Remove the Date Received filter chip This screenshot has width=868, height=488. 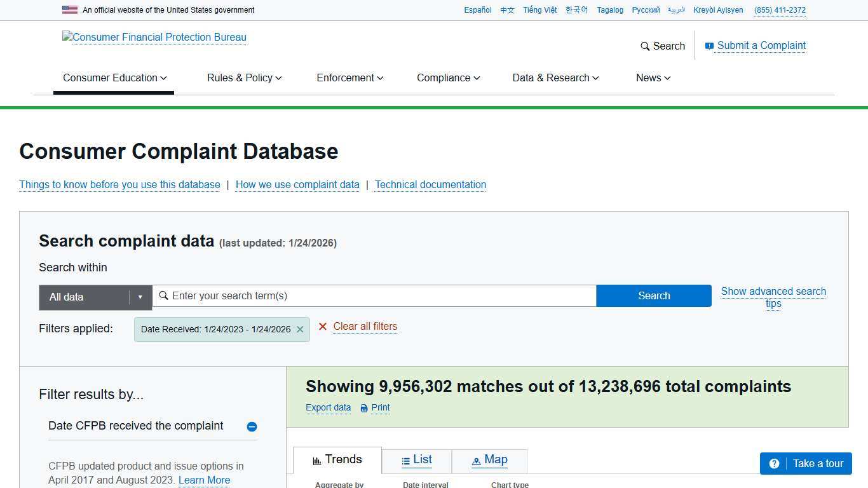coord(300,329)
